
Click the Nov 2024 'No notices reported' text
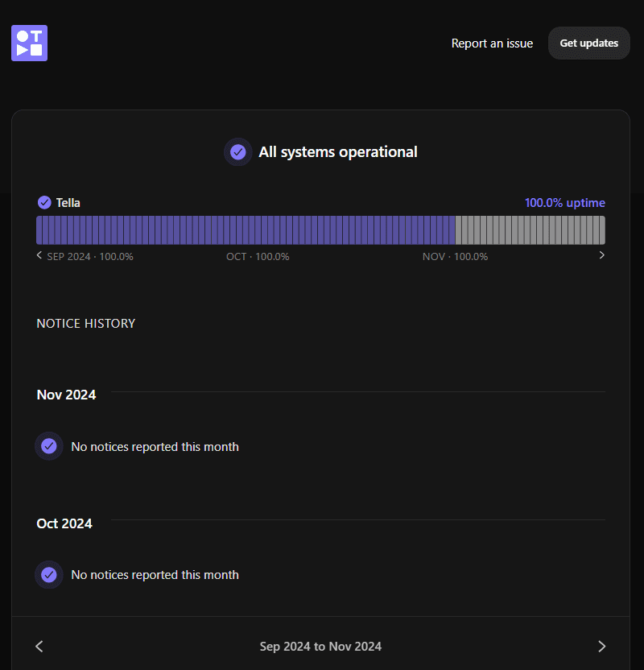tap(155, 446)
